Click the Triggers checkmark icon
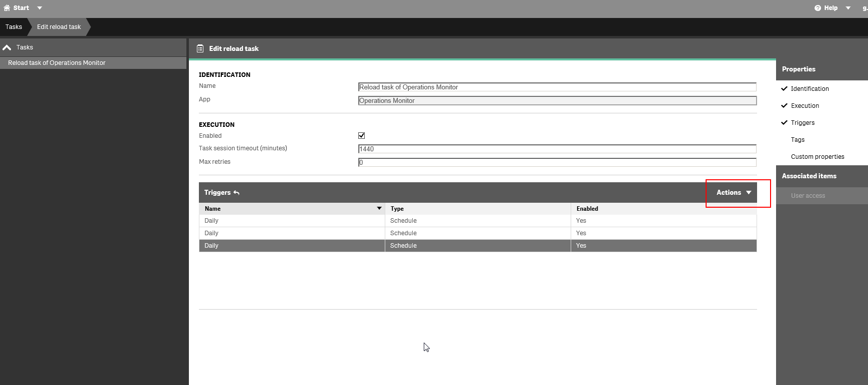 coord(784,122)
